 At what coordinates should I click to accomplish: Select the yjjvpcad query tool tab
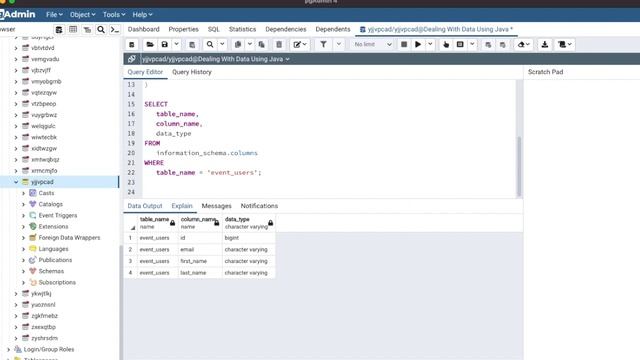tap(436, 29)
